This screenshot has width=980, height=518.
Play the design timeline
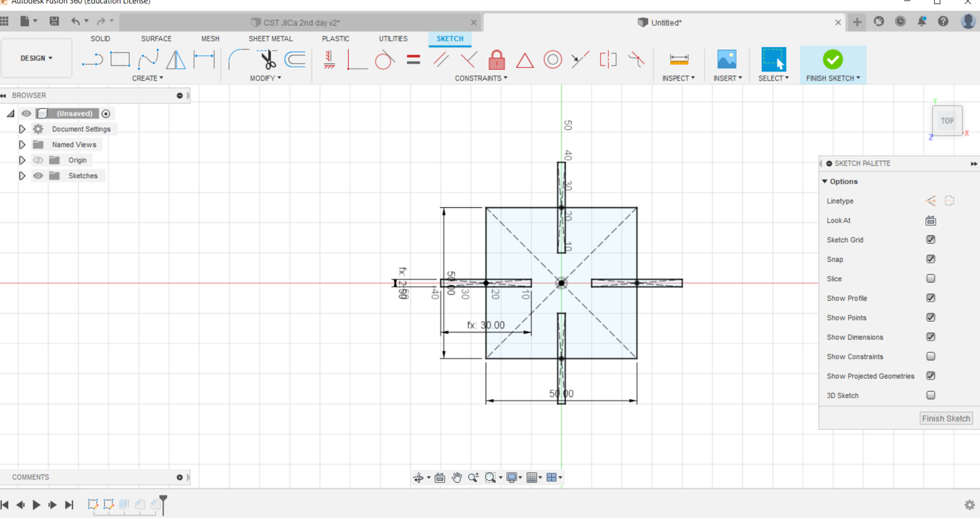click(x=37, y=505)
